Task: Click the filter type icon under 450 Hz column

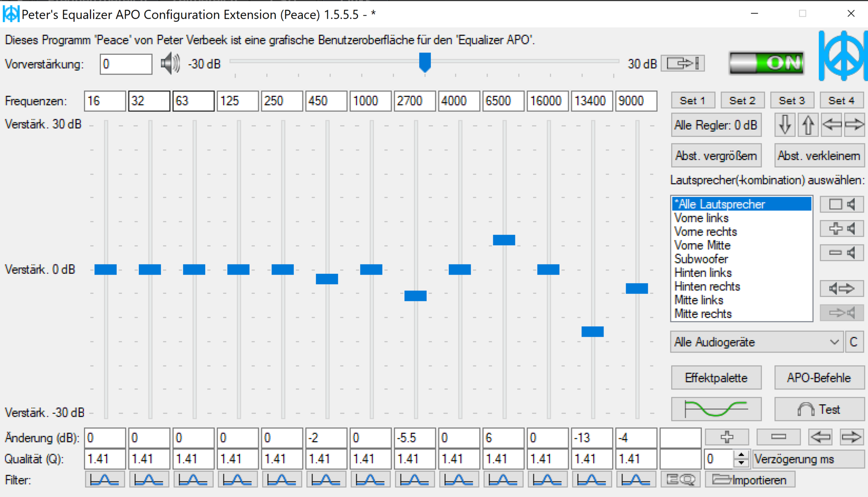Action: 326,480
